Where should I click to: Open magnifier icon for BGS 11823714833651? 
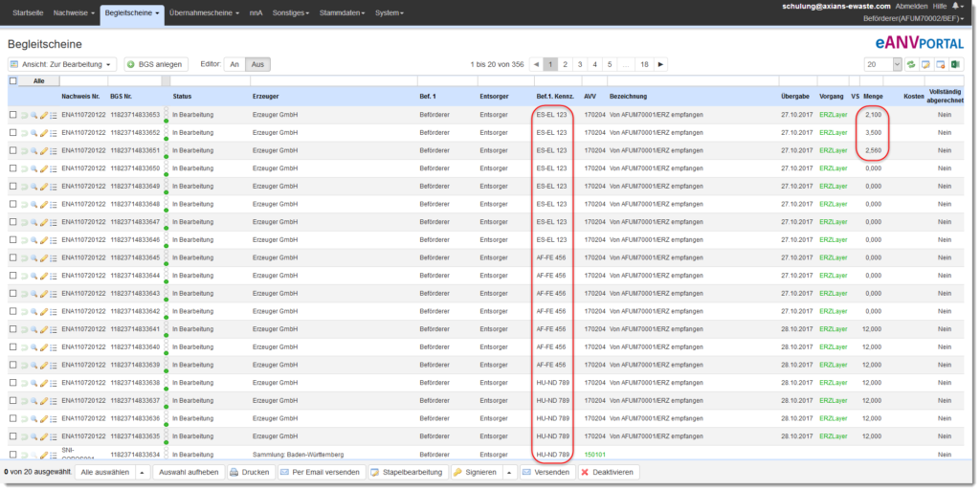(33, 150)
